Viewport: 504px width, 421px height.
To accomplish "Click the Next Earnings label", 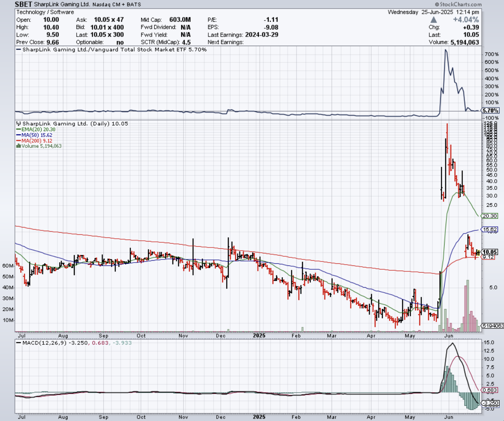I will pos(225,42).
